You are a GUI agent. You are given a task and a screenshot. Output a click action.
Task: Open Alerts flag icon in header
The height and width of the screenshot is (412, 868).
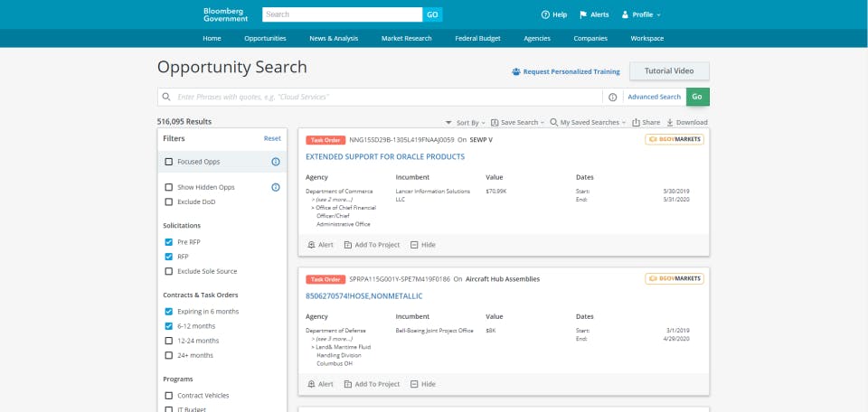click(x=583, y=14)
